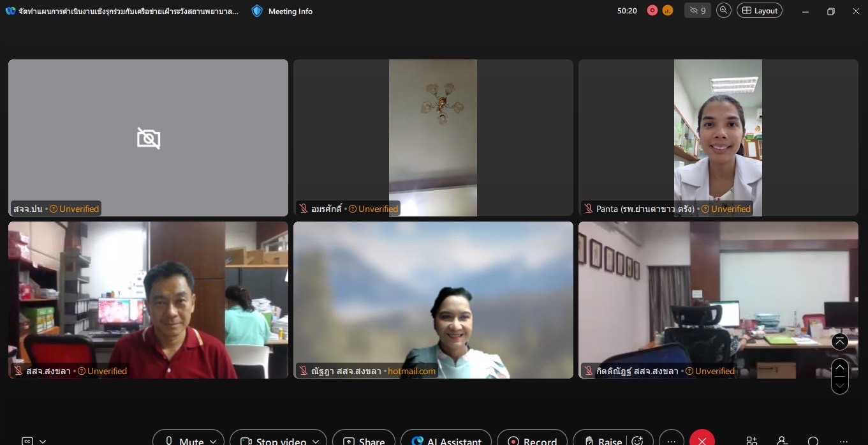868x445 pixels.
Task: Open the Chat panel icon
Action: 813,441
